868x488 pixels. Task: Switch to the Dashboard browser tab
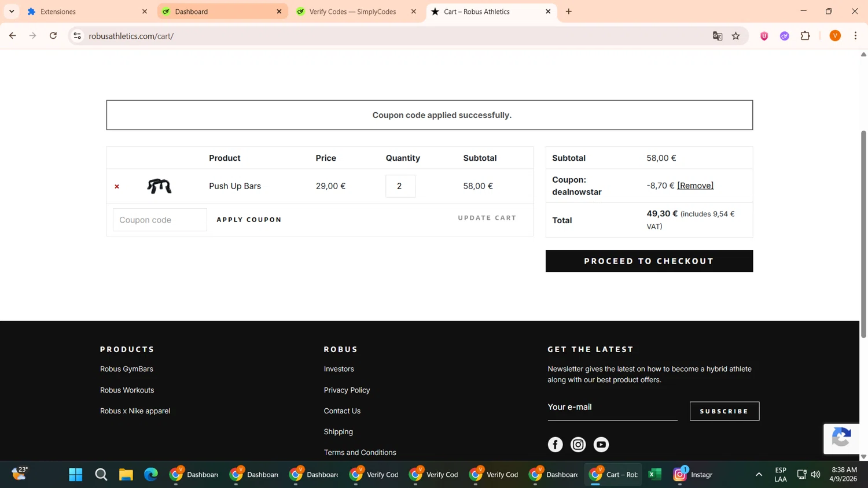[223, 12]
